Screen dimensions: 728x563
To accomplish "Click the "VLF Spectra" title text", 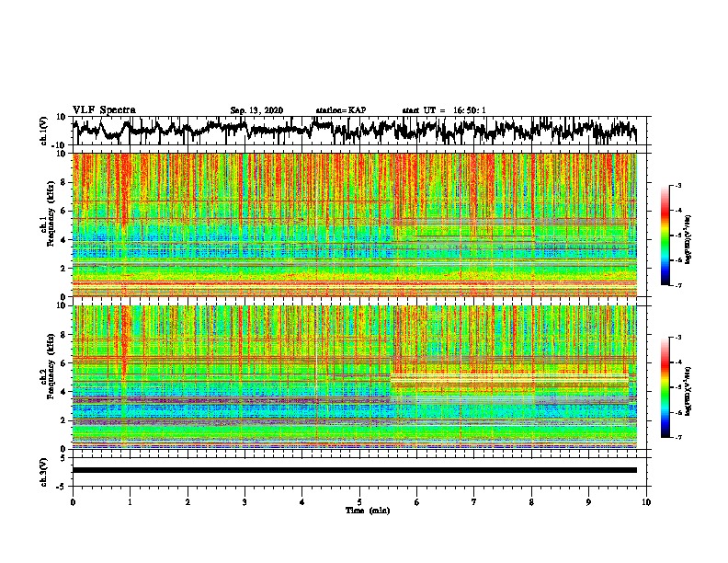I will [x=104, y=110].
